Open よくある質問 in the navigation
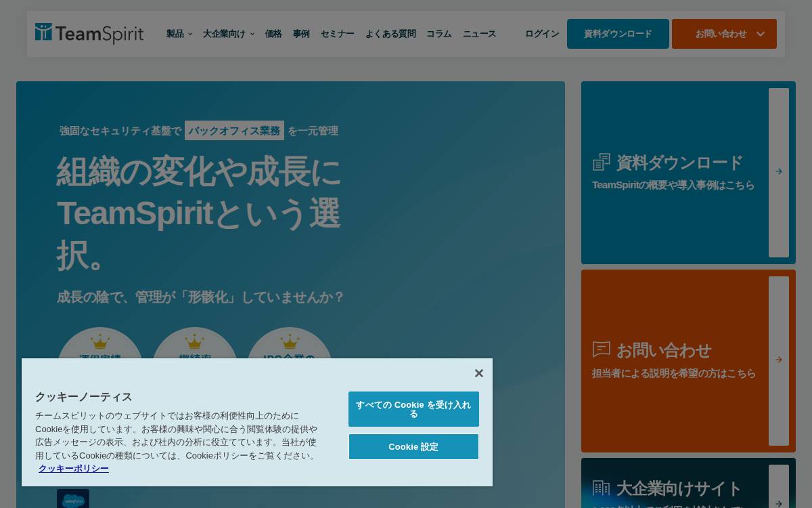The height and width of the screenshot is (508, 812). tap(390, 34)
